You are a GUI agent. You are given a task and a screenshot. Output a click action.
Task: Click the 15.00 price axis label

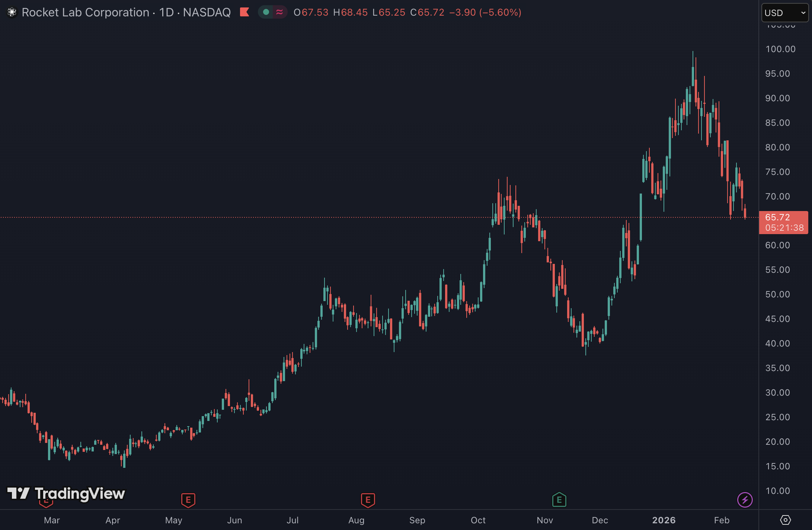777,466
